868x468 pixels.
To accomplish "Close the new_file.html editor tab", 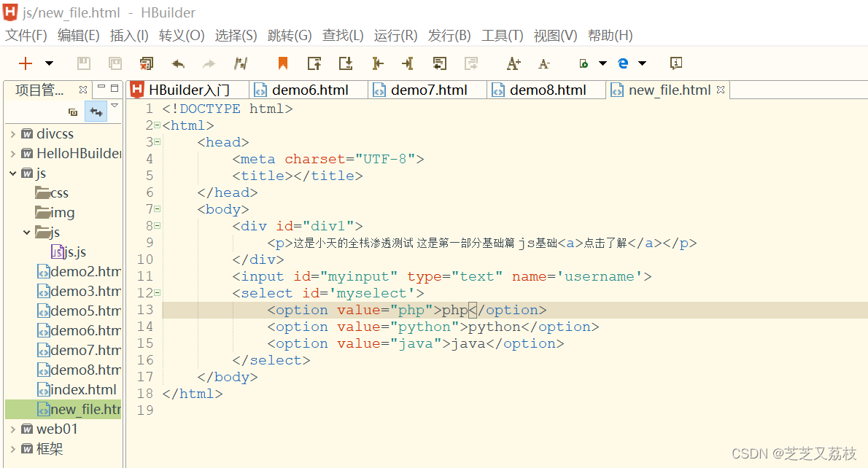I will [721, 89].
